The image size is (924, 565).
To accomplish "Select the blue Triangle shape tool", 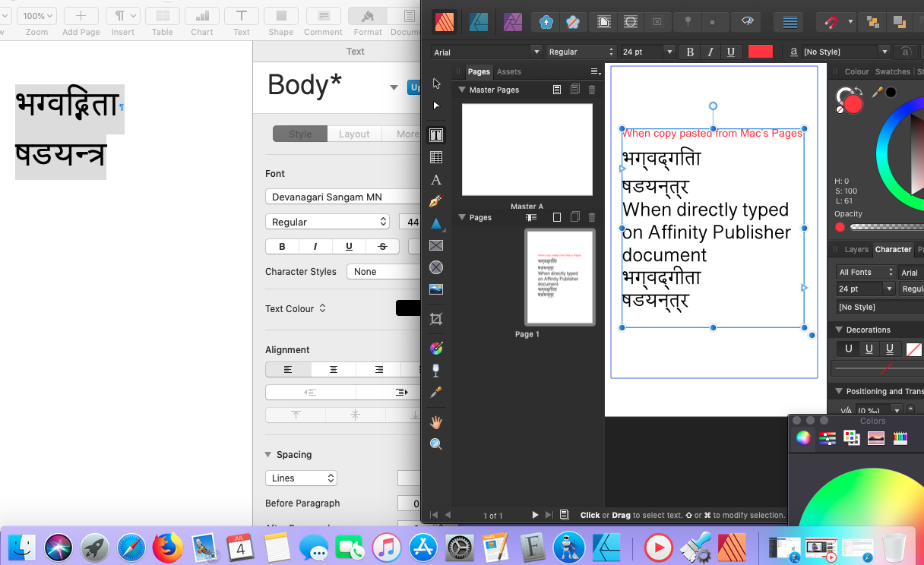I will [436, 224].
